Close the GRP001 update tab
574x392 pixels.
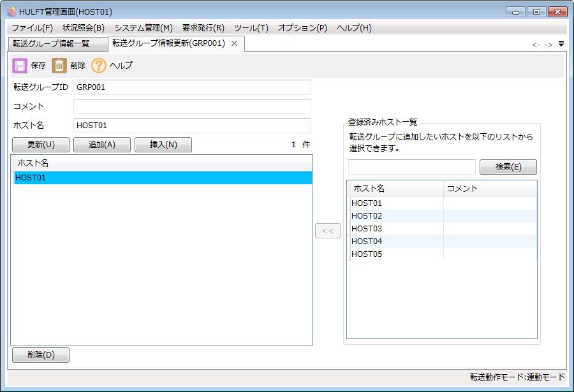tap(234, 43)
